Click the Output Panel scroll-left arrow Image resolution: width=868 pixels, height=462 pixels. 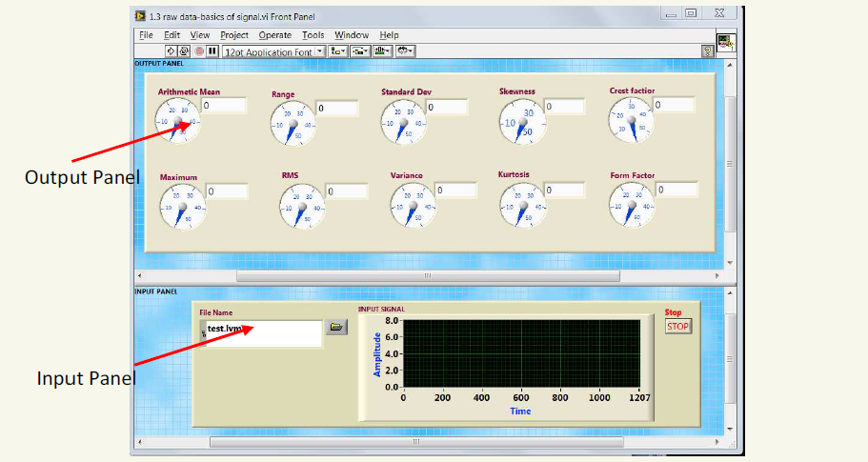pyautogui.click(x=139, y=275)
